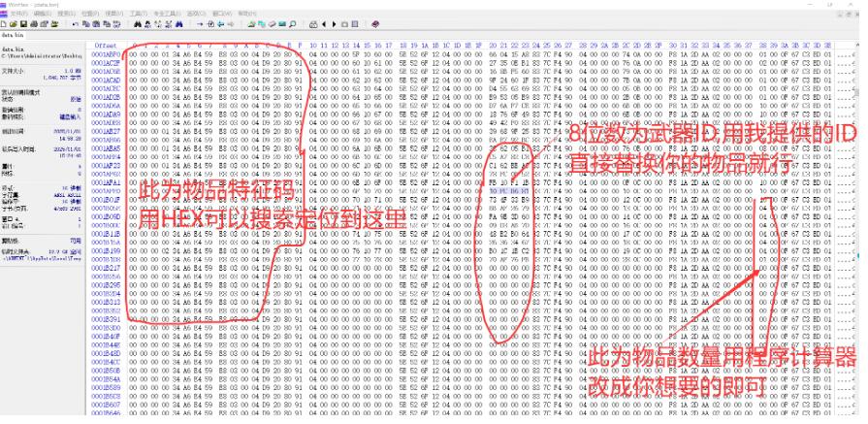Select offset row 0001B607
Viewport: 868px width, 424px height.
tap(105, 405)
